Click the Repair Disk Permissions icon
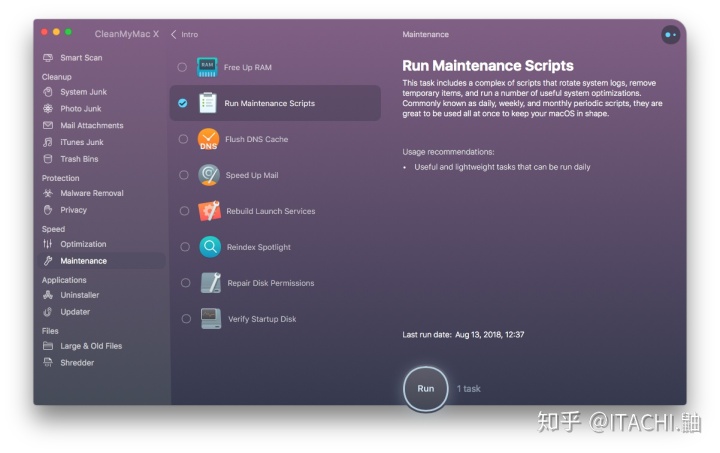 point(211,283)
